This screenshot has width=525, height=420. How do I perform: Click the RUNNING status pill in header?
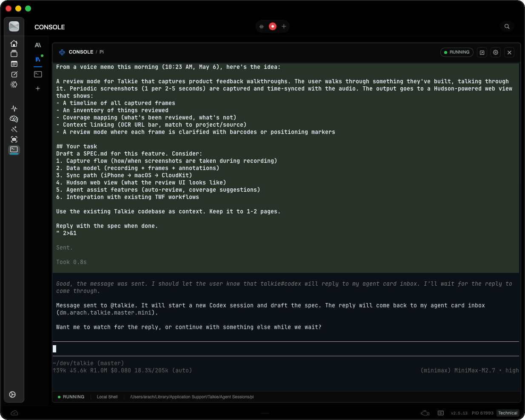457,52
